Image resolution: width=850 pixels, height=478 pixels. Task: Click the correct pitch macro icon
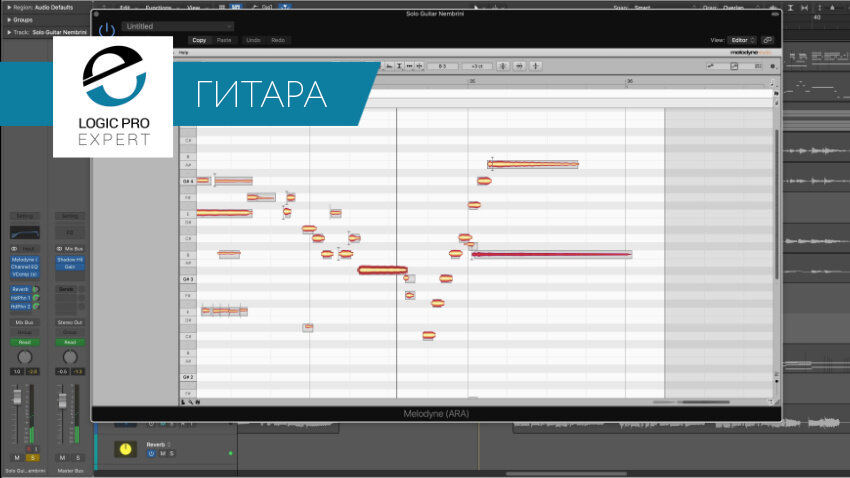pos(503,66)
